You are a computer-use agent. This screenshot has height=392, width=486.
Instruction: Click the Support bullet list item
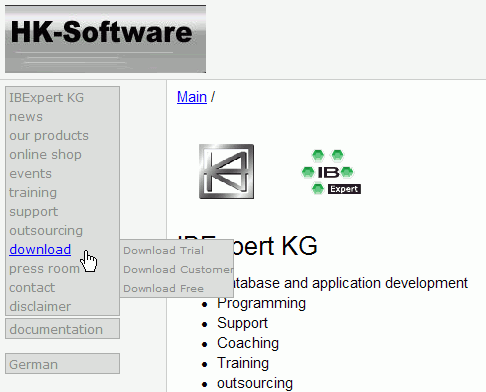tap(242, 323)
